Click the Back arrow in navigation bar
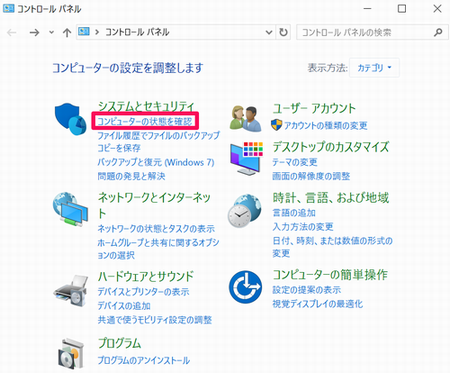Screen dimensions: 450x373 (12, 33)
